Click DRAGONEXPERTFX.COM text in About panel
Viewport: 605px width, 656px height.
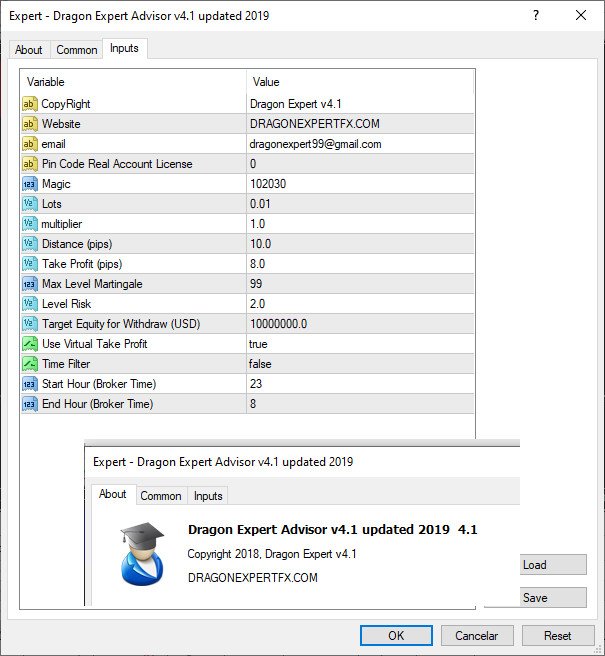pyautogui.click(x=253, y=578)
